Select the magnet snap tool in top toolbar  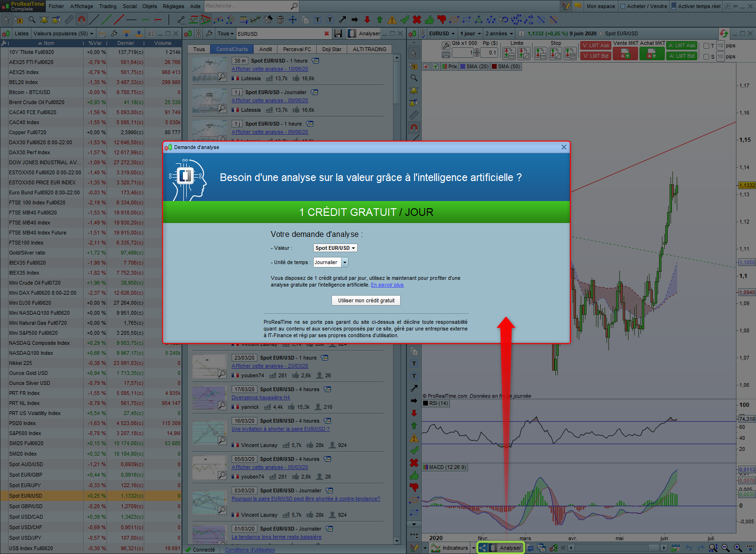click(82, 20)
